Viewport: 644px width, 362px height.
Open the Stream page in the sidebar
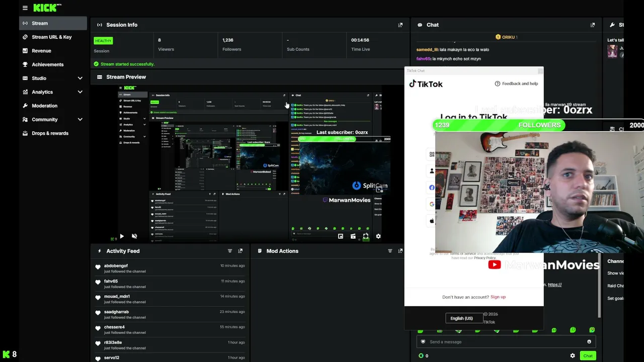pos(53,23)
